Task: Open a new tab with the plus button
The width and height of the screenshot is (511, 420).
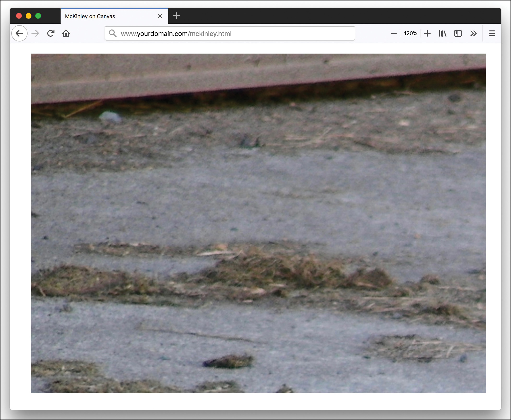Action: pyautogui.click(x=176, y=16)
